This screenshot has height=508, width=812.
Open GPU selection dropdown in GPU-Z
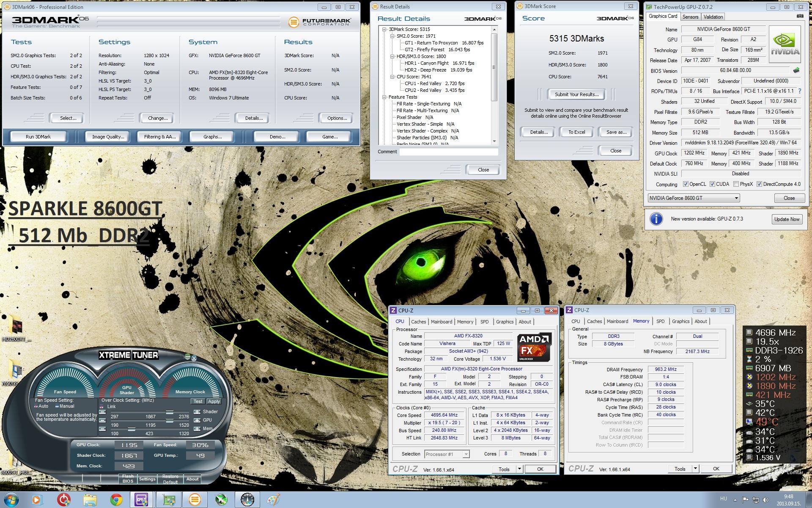coord(736,198)
